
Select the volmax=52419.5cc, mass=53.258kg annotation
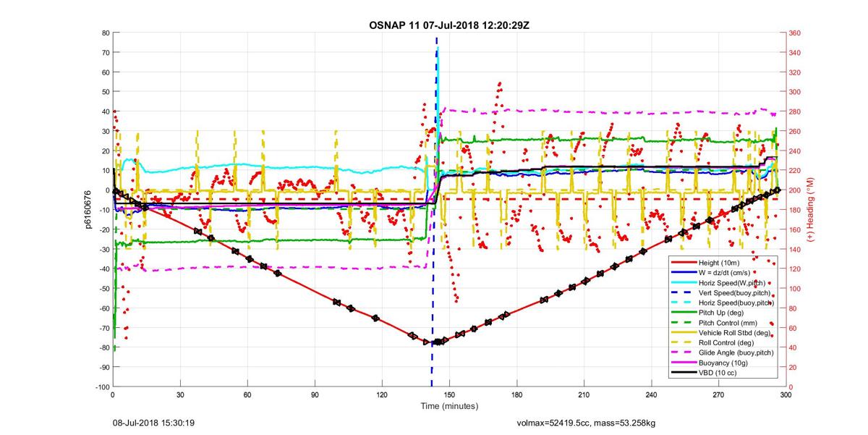pyautogui.click(x=586, y=423)
